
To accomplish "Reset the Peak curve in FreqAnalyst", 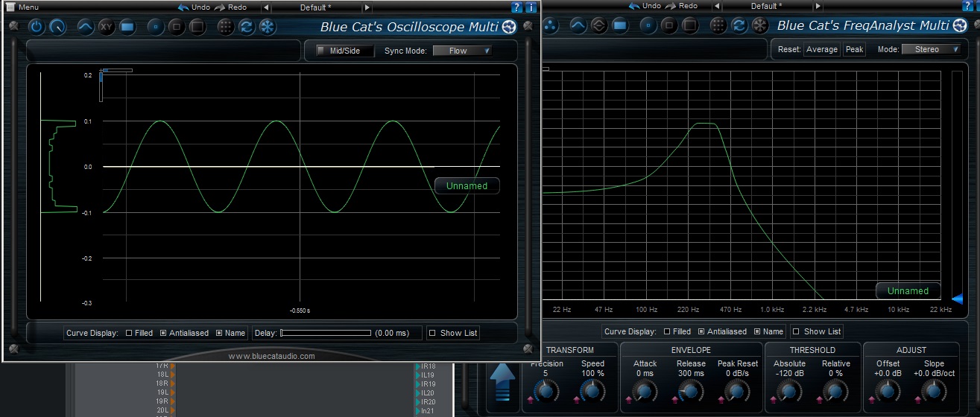I will [x=854, y=49].
